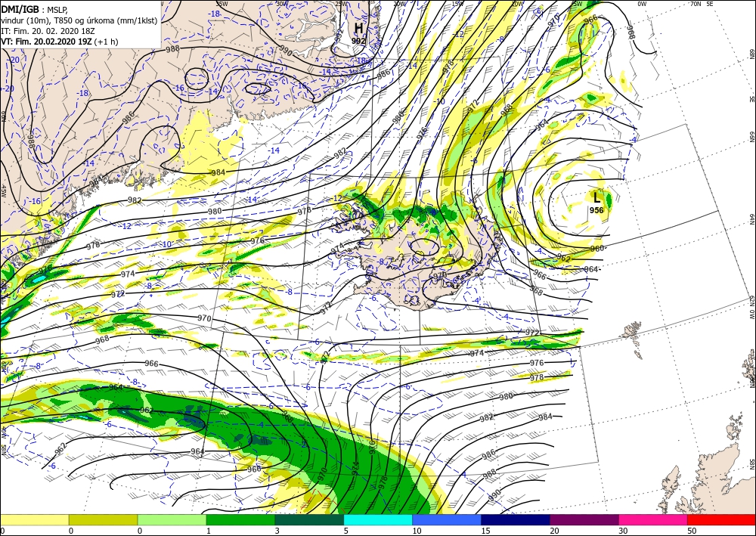
Task: Click the red 50 mm legend swatch
Action: (x=722, y=519)
